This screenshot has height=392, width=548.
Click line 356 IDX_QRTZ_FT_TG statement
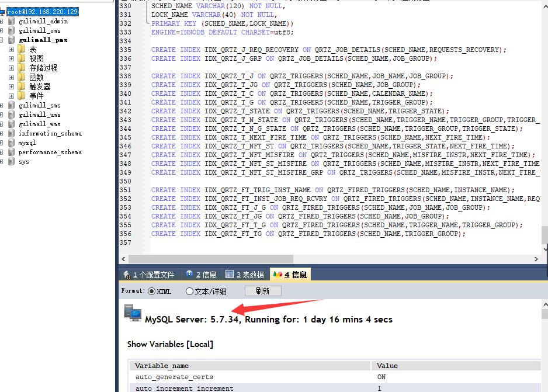tap(308, 234)
